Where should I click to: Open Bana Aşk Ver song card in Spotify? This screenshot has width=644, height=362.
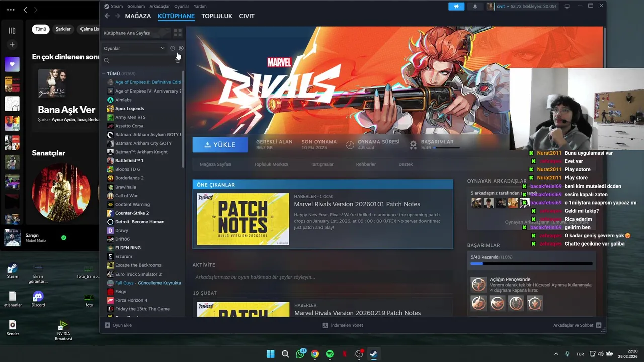(x=66, y=98)
